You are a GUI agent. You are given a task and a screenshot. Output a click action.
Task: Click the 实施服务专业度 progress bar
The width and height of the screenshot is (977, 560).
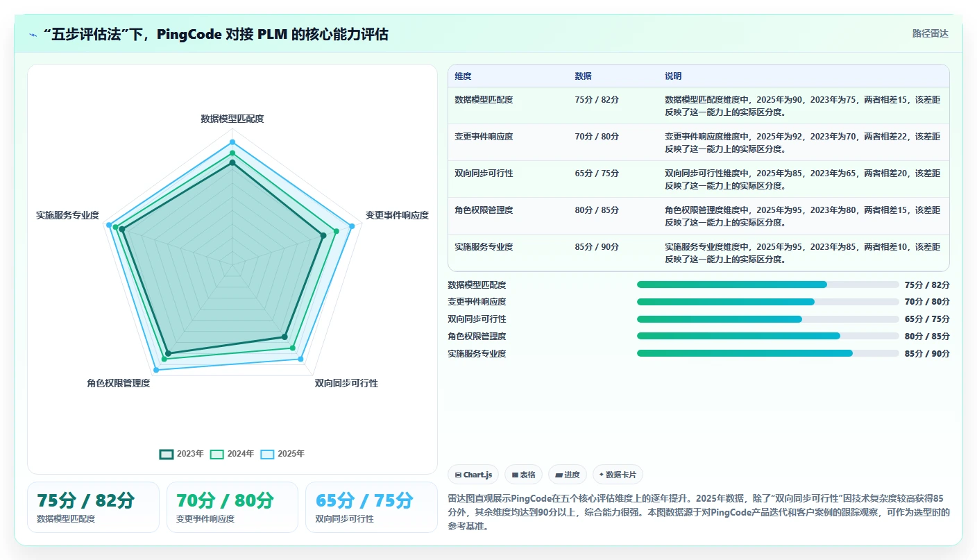(x=768, y=353)
